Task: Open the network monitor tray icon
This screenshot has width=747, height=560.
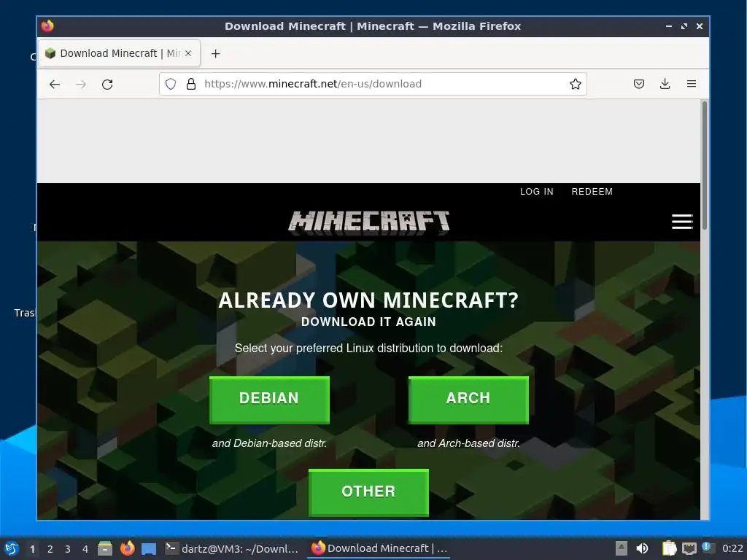Action: [689, 548]
